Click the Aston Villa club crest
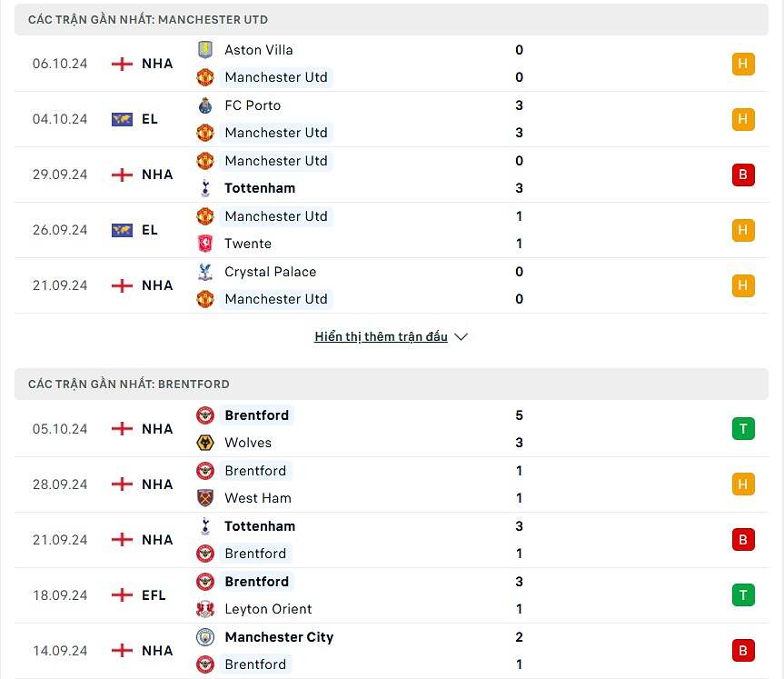 (x=205, y=50)
